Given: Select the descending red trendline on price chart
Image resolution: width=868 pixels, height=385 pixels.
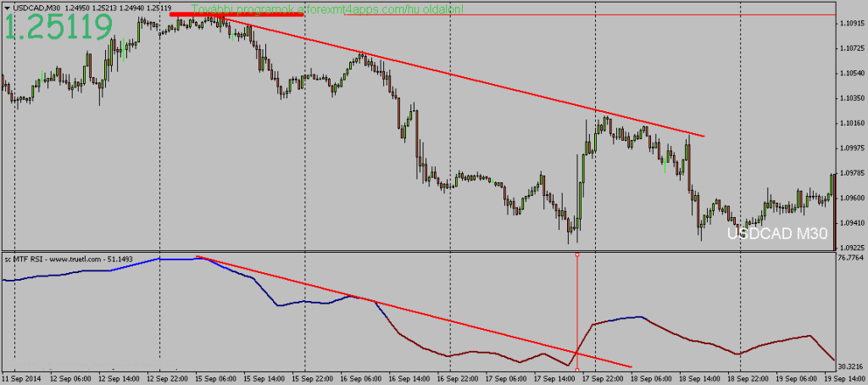Looking at the screenshot, I should coord(462,76).
